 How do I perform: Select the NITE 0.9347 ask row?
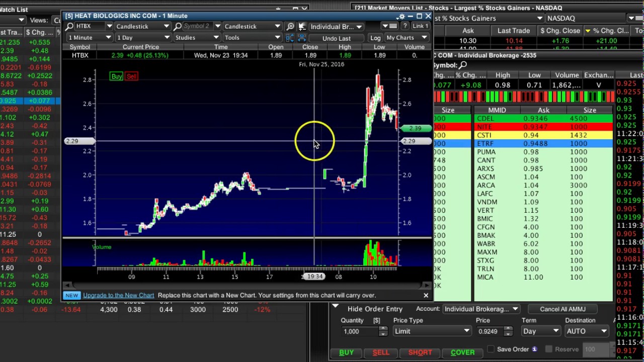pos(543,127)
